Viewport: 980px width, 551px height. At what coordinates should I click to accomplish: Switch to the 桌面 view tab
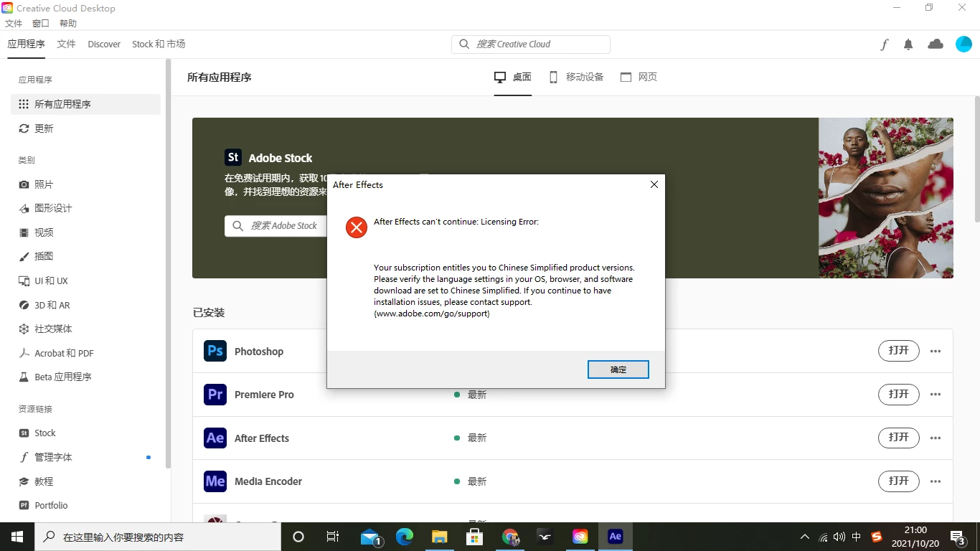[513, 77]
